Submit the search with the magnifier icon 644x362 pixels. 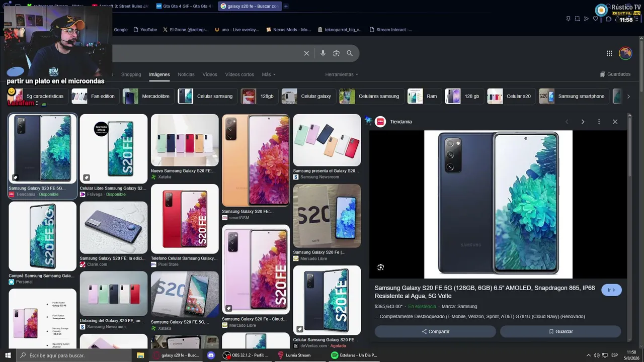click(350, 53)
